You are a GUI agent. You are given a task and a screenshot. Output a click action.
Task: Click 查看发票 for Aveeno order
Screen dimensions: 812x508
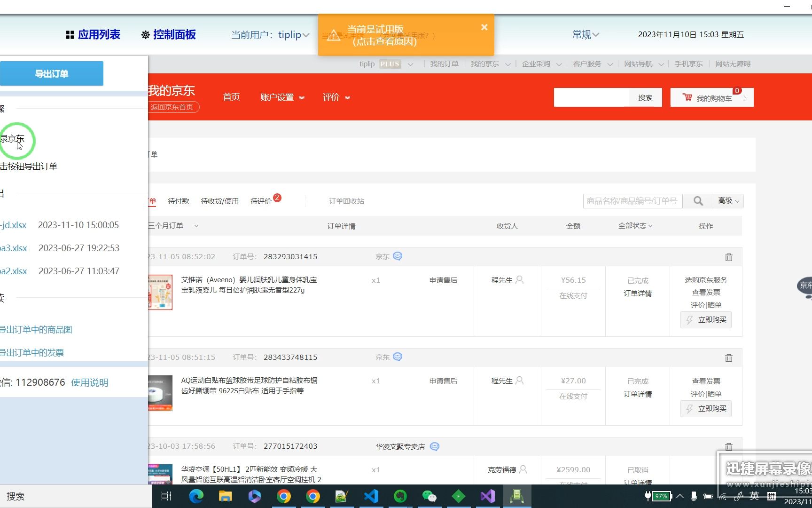tap(706, 293)
